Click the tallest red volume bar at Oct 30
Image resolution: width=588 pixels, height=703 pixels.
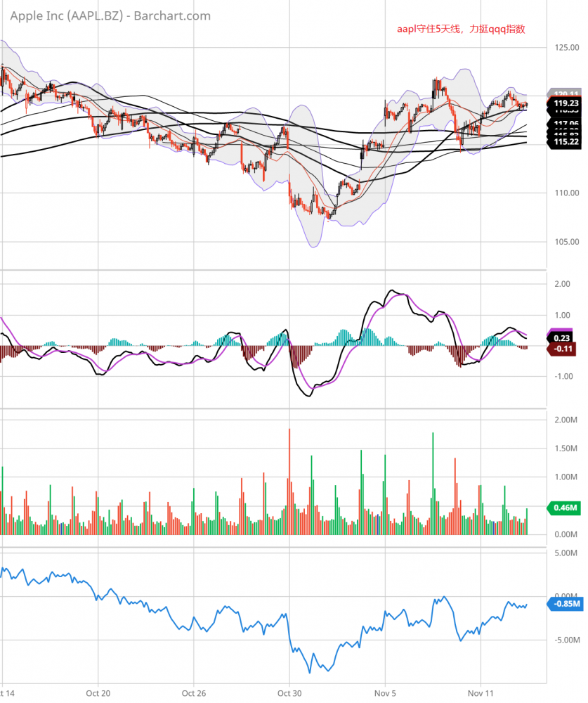click(289, 478)
